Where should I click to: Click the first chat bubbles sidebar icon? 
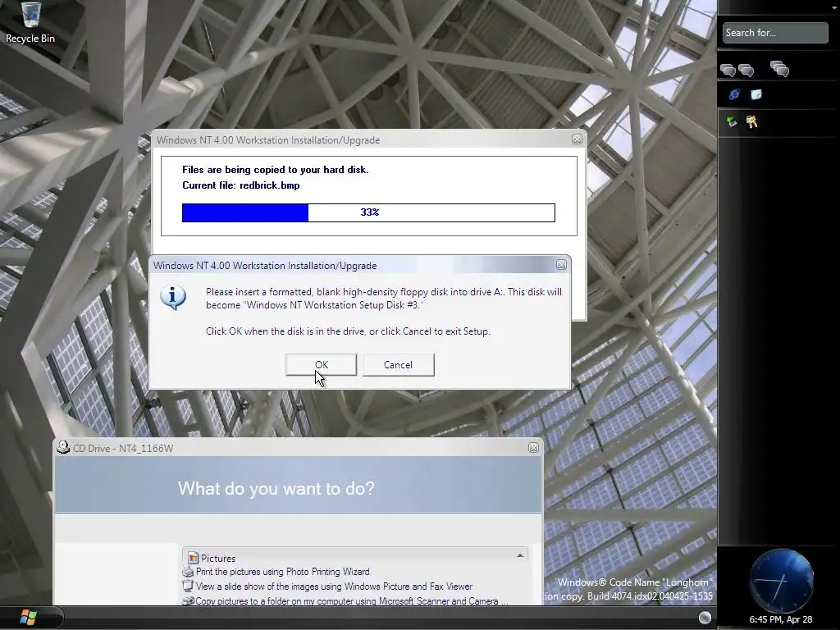tap(728, 70)
